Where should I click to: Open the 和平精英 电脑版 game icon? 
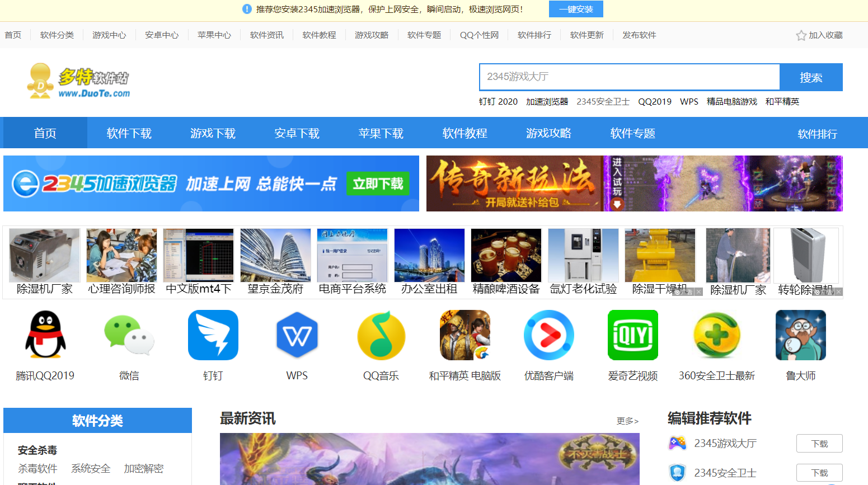pos(465,335)
